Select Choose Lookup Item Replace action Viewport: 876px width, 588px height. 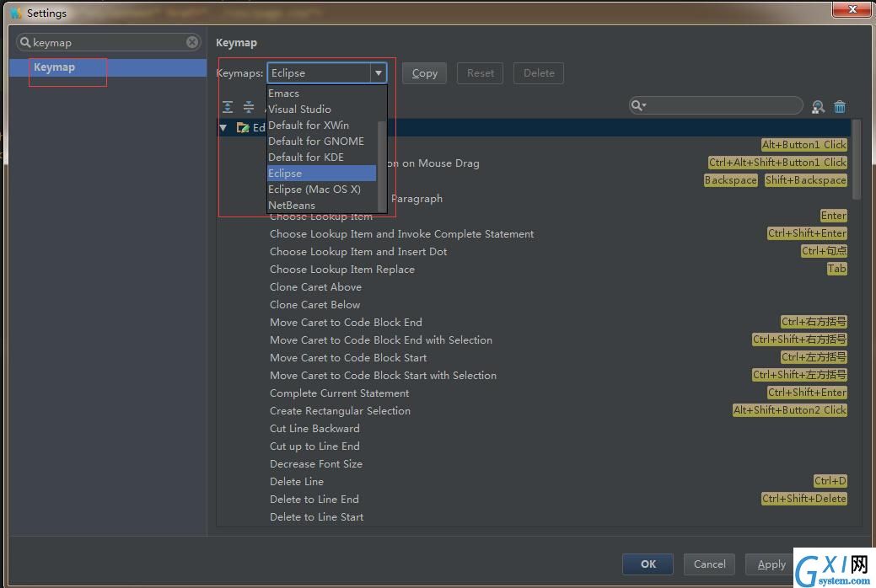click(342, 270)
